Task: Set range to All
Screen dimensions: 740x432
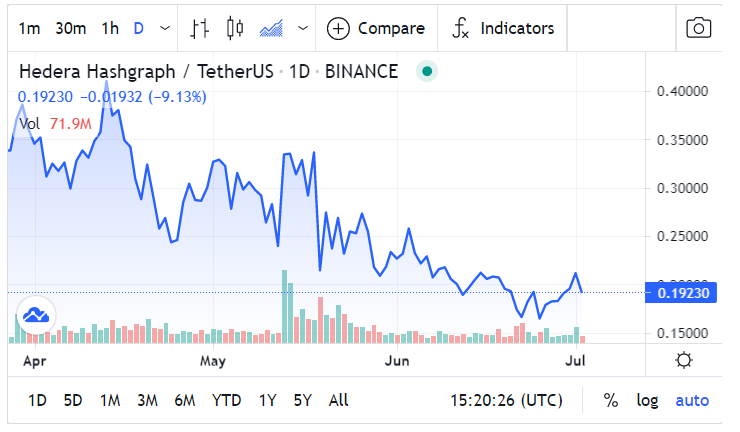Action: (338, 400)
